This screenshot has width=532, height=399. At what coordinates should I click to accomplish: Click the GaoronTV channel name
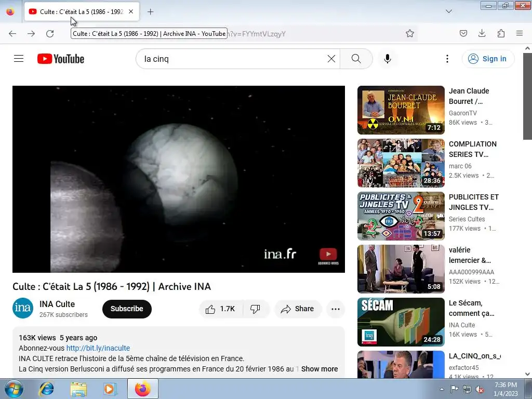463,113
